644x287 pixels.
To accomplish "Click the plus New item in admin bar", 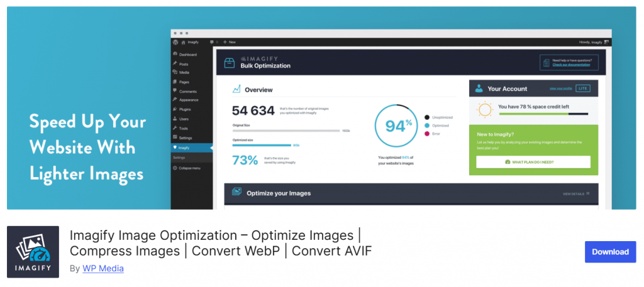I will tap(229, 42).
